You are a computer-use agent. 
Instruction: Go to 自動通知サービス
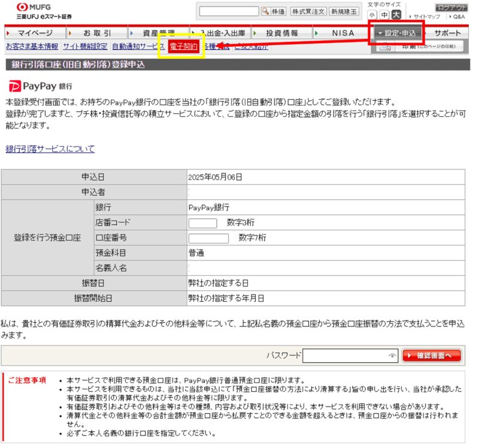(138, 46)
